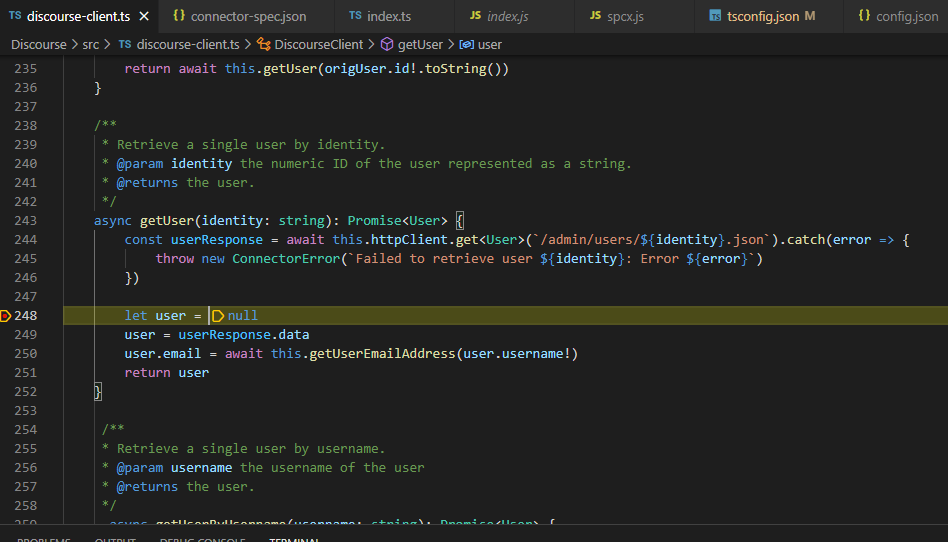
Task: Click getUserEmailAddress on line 250
Action: click(x=382, y=353)
